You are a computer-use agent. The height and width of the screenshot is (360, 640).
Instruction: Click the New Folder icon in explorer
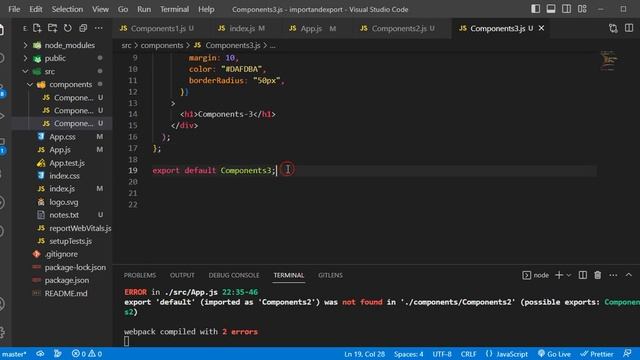[52, 28]
